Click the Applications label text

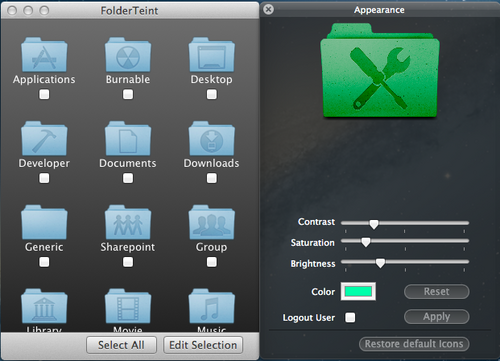pyautogui.click(x=44, y=79)
